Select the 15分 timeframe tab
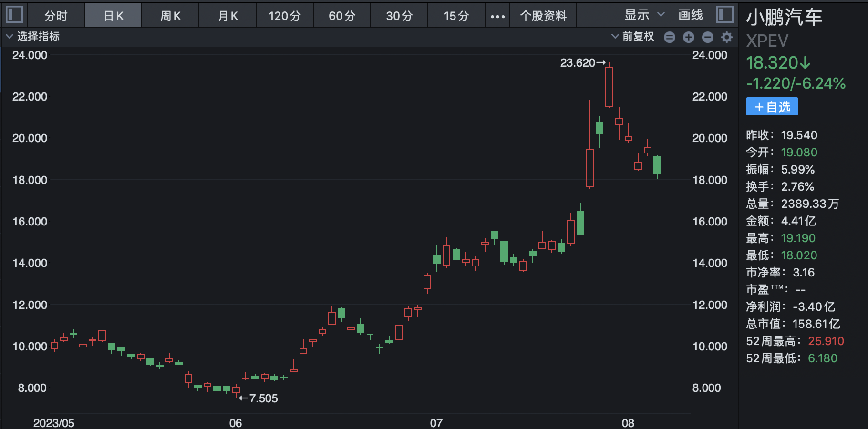The width and height of the screenshot is (868, 429). pos(456,16)
